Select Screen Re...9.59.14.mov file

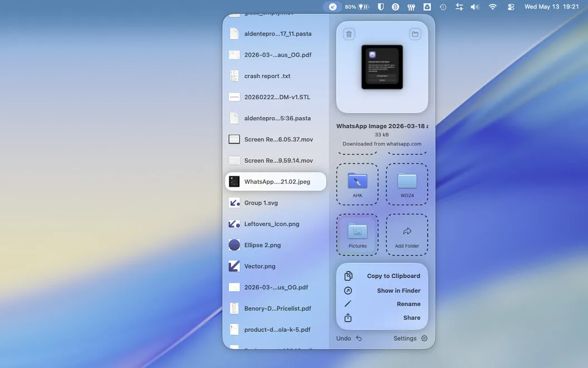click(276, 161)
